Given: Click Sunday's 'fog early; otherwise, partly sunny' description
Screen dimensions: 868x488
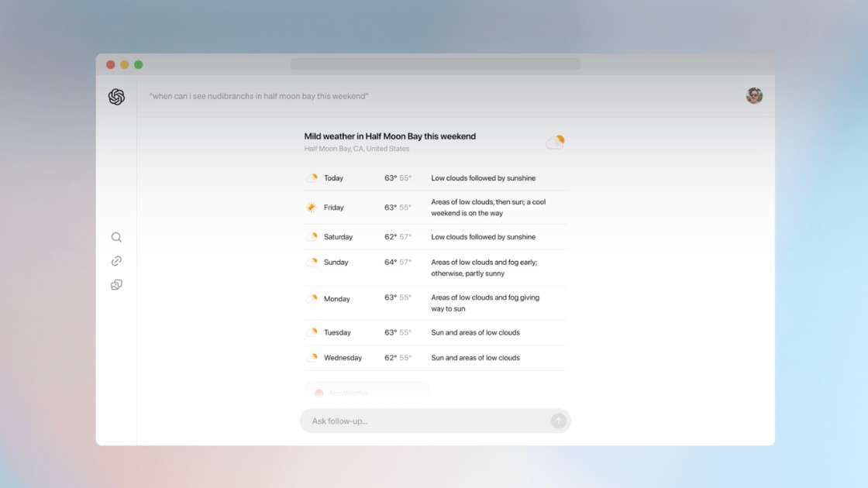Looking at the screenshot, I should pyautogui.click(x=484, y=268).
